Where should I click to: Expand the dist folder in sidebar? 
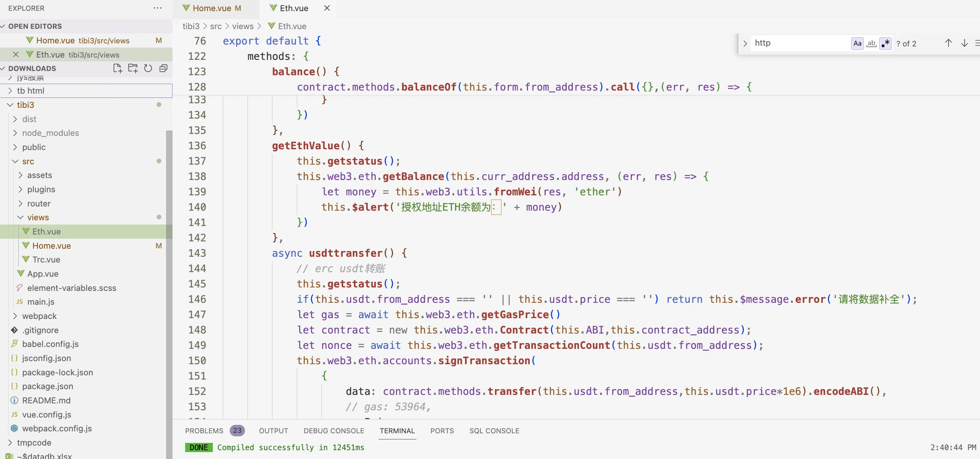click(28, 119)
